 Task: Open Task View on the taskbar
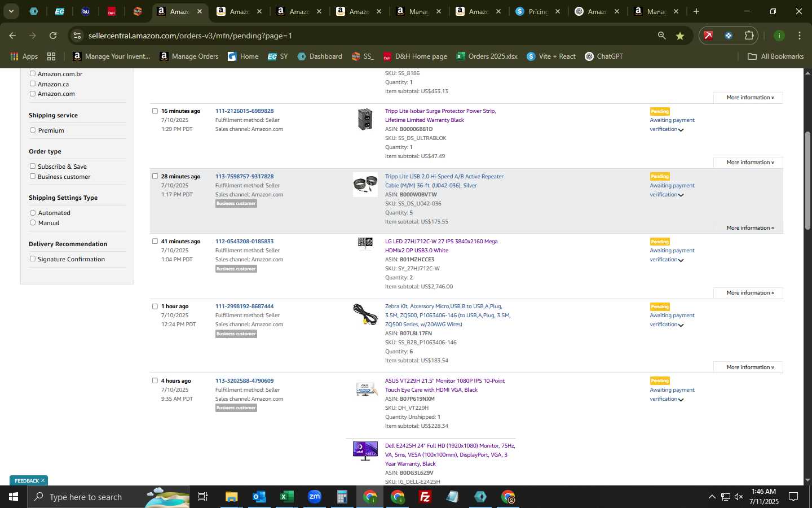(203, 497)
